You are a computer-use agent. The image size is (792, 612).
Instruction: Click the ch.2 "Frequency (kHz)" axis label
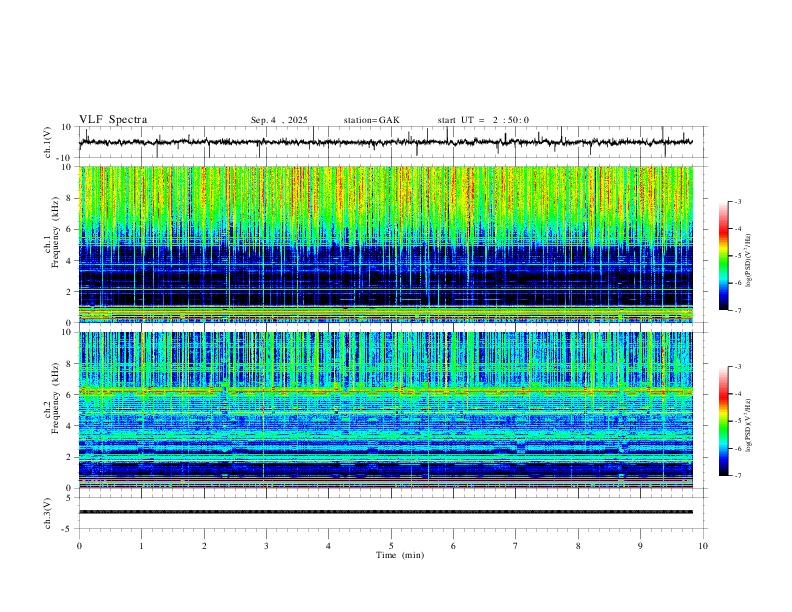point(56,398)
